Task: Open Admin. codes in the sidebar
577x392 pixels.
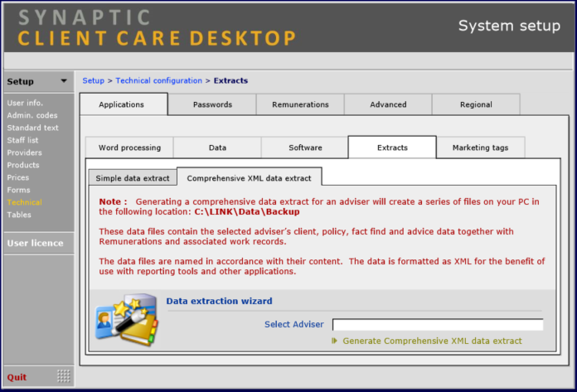Action: (32, 115)
